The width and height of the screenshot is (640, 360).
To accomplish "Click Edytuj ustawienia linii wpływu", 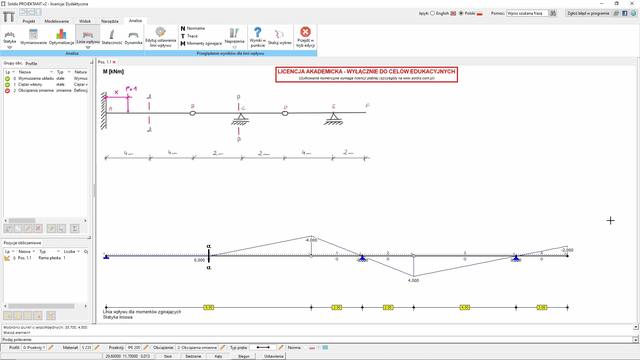I will coord(160,37).
